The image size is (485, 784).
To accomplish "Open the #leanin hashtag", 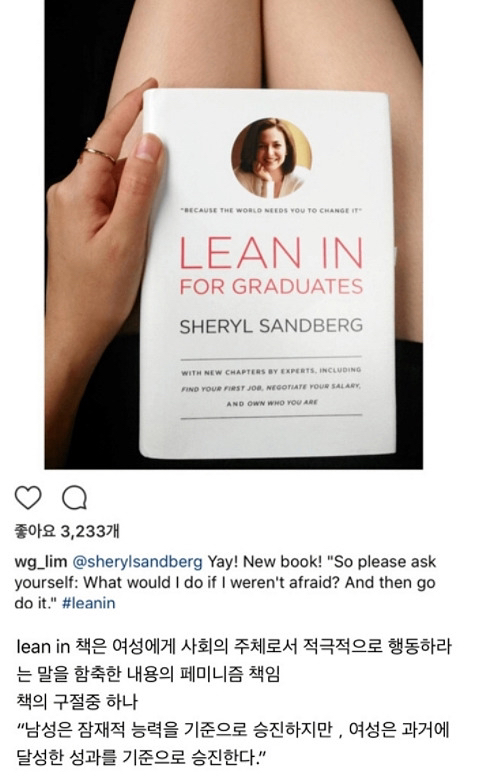I will (x=88, y=602).
